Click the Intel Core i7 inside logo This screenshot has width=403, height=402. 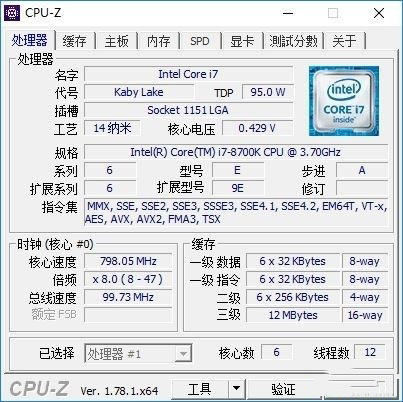click(x=344, y=101)
